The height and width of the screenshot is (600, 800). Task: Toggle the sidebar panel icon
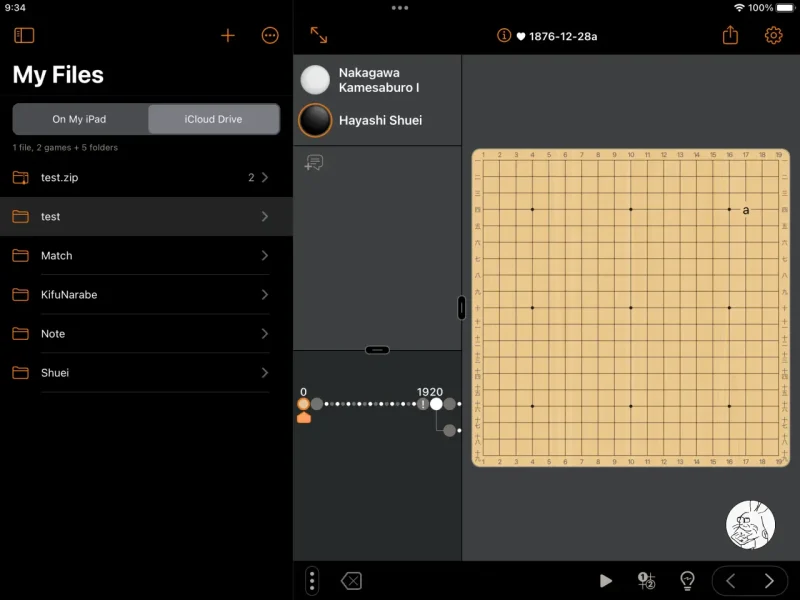point(24,36)
